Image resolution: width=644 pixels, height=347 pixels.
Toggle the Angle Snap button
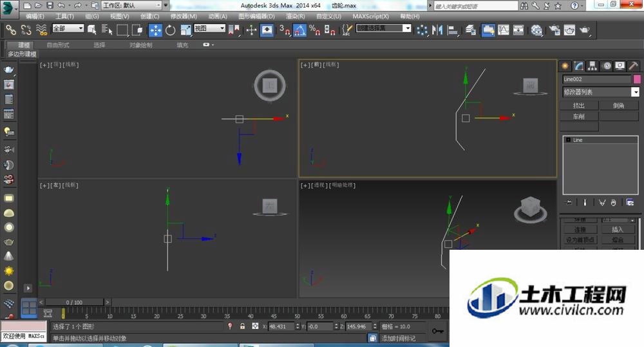(x=300, y=30)
